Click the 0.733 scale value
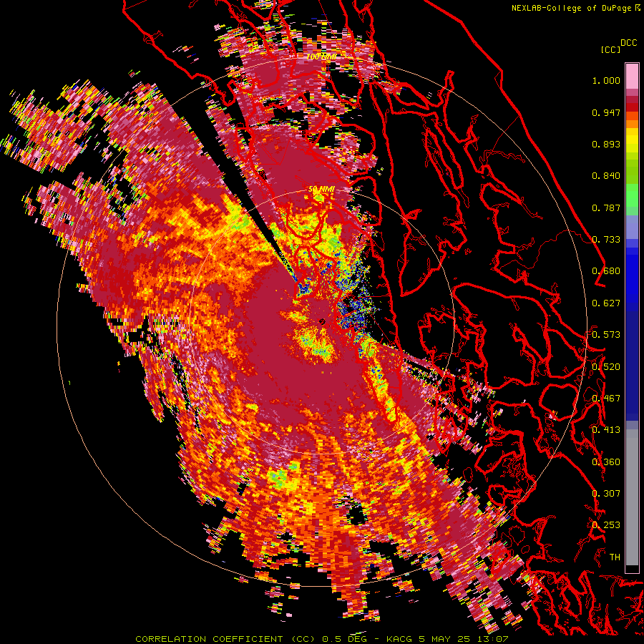Screen dimensions: 644x644 [606, 240]
